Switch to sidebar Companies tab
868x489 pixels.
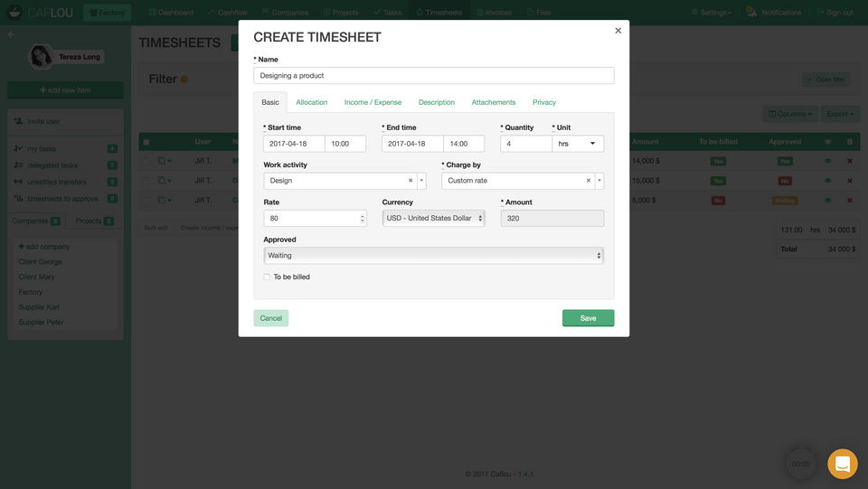[36, 221]
